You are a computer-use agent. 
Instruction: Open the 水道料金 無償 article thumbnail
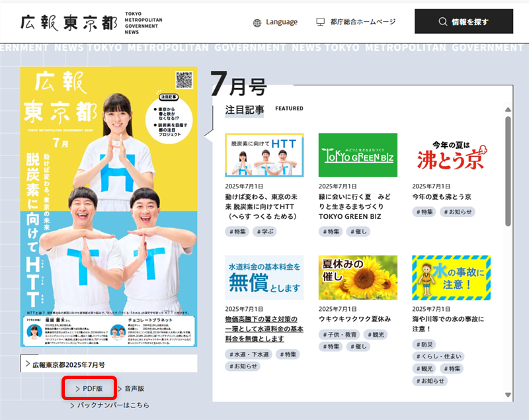coord(264,277)
